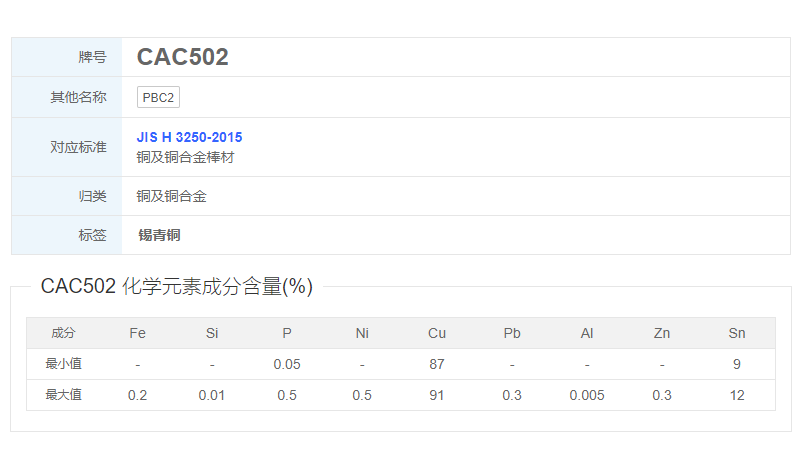Click the 归类 row label
This screenshot has width=800, height=450.
click(x=92, y=196)
